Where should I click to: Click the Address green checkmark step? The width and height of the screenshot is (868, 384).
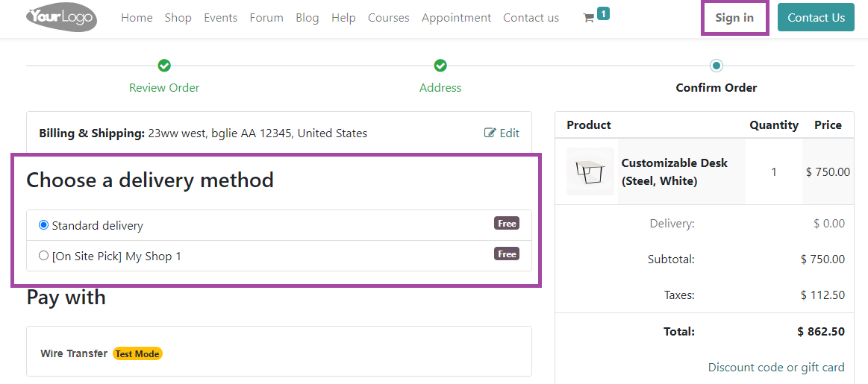pos(440,66)
